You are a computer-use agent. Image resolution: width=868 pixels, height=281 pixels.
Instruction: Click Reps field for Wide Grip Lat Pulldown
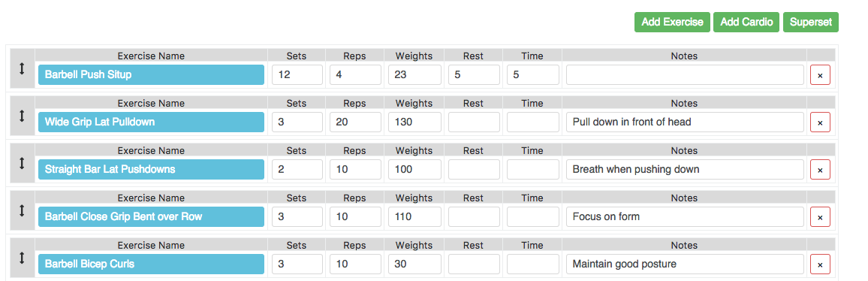(x=355, y=122)
